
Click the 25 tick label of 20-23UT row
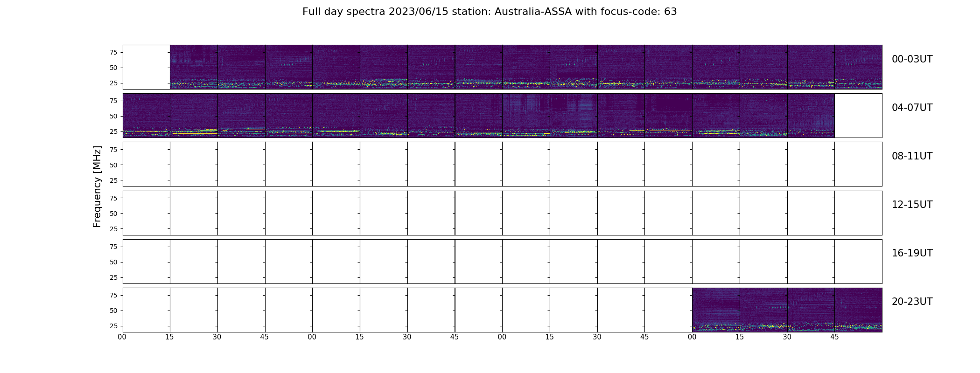pyautogui.click(x=113, y=326)
